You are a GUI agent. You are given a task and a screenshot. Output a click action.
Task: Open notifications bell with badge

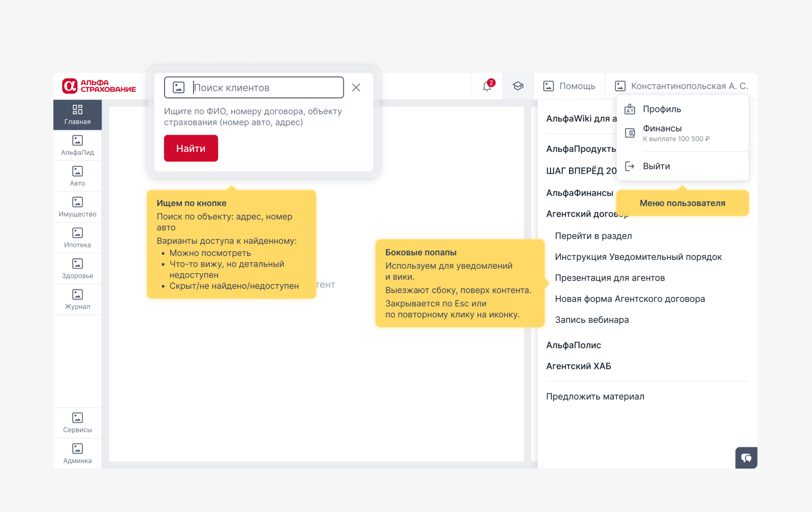point(487,86)
